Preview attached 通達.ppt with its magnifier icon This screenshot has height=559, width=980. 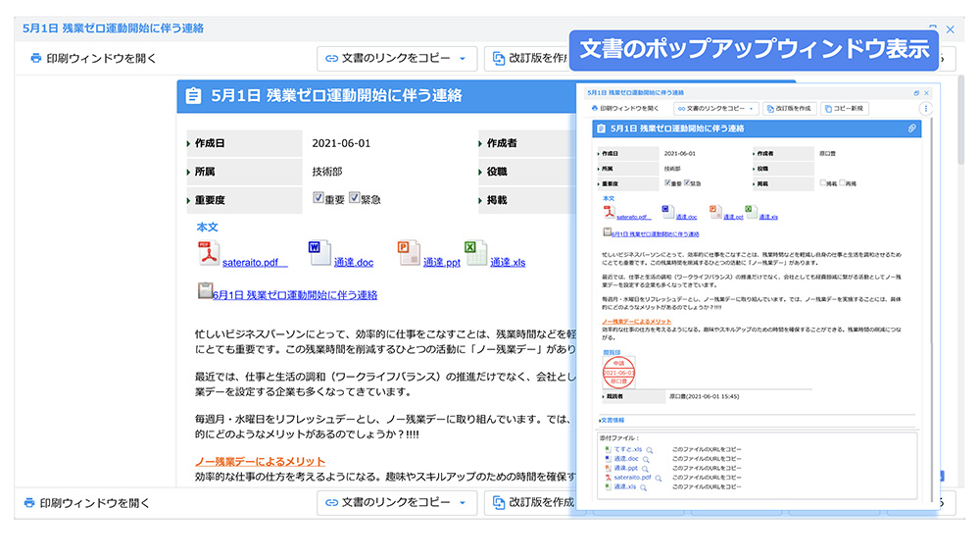645,469
